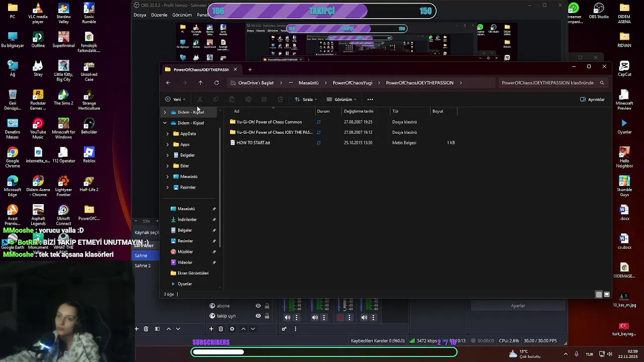Select the Beholder desktop icon
This screenshot has height=362, width=644.
[x=89, y=126]
